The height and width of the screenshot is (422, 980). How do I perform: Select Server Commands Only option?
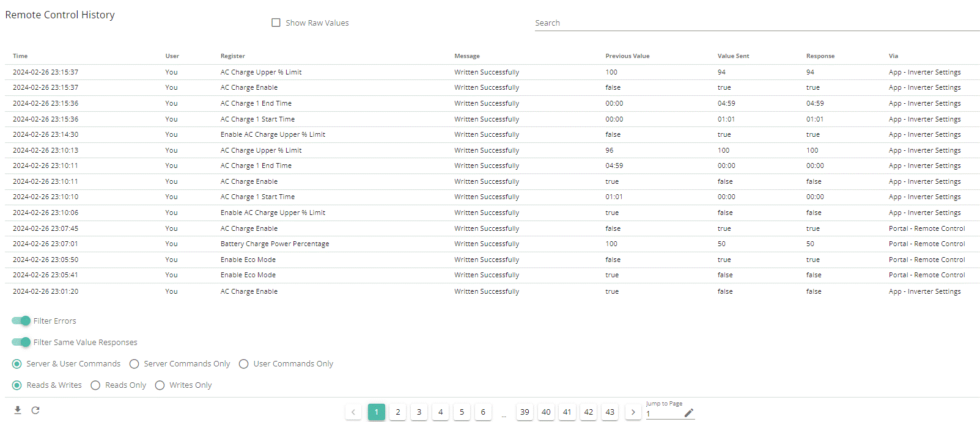[x=134, y=364]
